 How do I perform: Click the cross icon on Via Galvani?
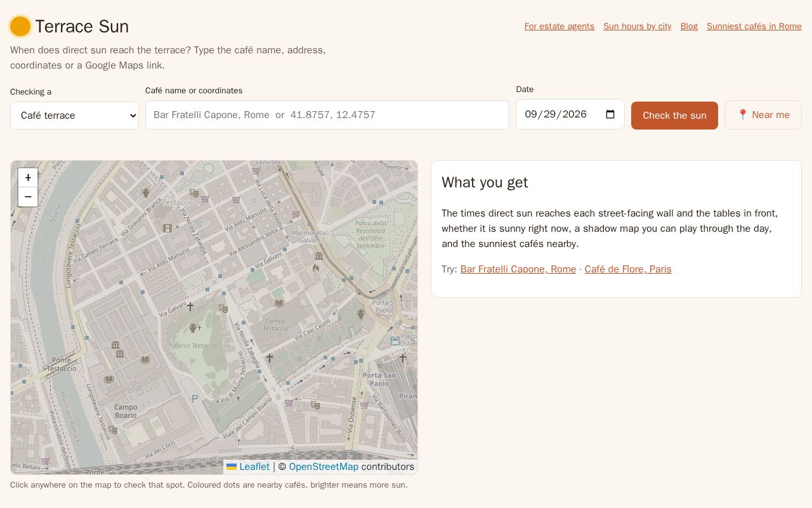pos(190,307)
